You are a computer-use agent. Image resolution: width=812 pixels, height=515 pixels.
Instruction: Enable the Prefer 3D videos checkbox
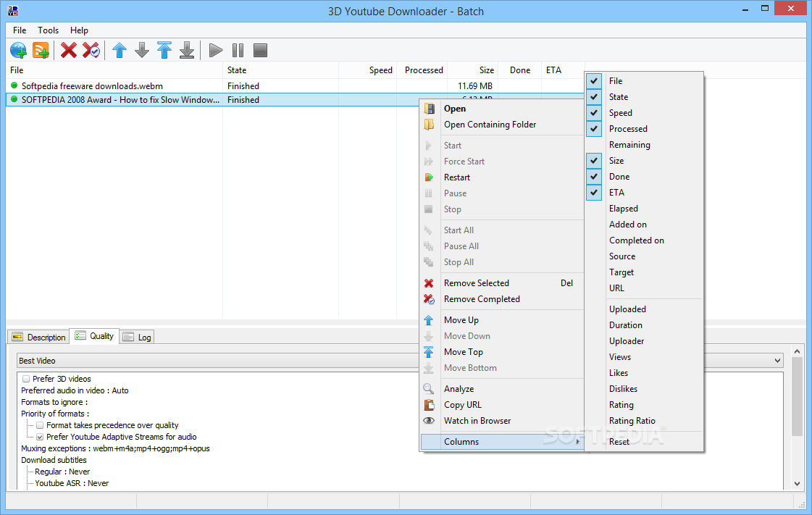pos(26,379)
